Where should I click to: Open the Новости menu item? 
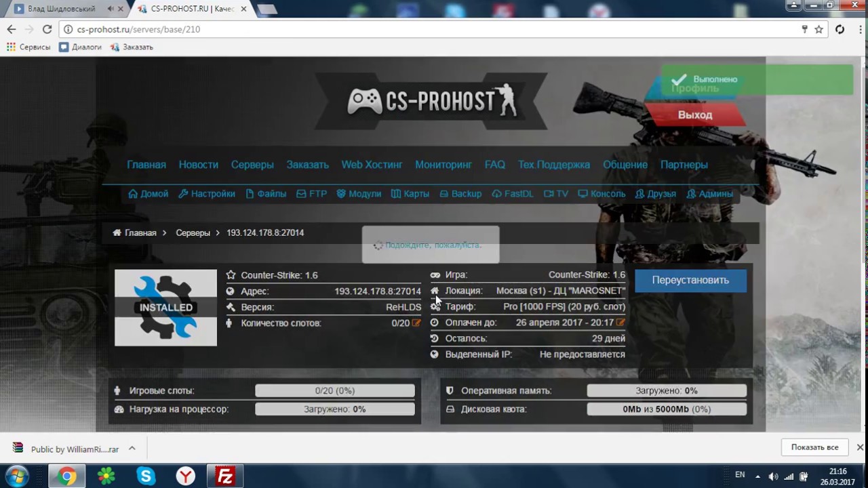click(x=199, y=165)
